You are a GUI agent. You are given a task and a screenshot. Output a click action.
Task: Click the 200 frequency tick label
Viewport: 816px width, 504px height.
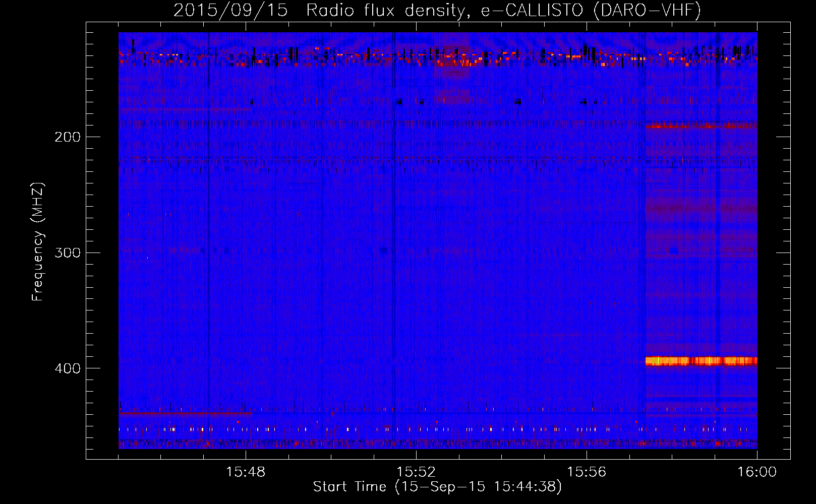68,137
